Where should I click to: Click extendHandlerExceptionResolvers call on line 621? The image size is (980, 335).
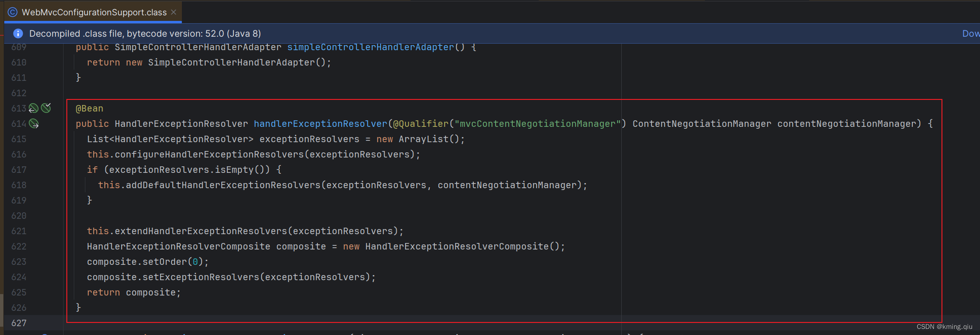(201, 231)
